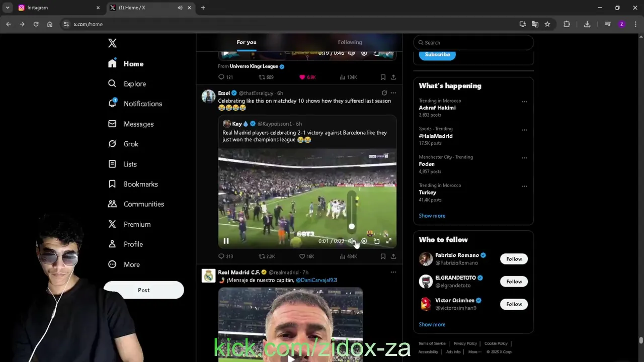This screenshot has width=644, height=362.
Task: Mute the X browser tab audio icon
Action: (x=180, y=8)
